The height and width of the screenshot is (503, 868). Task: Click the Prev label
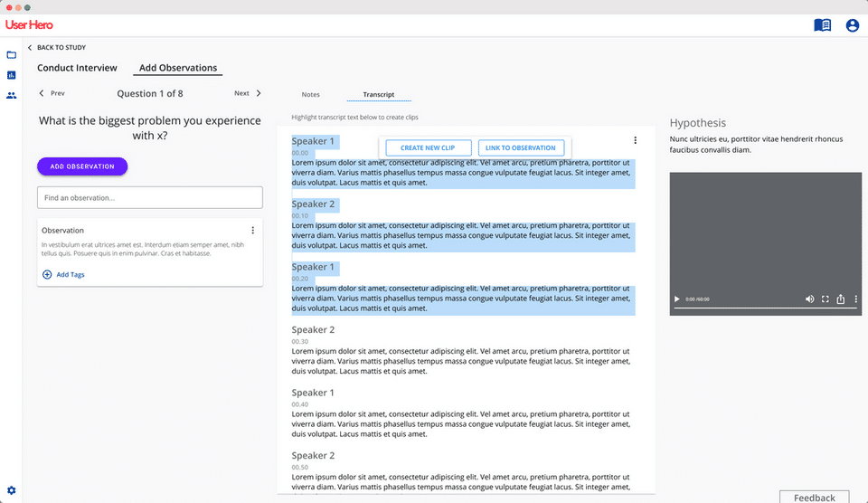(x=58, y=93)
